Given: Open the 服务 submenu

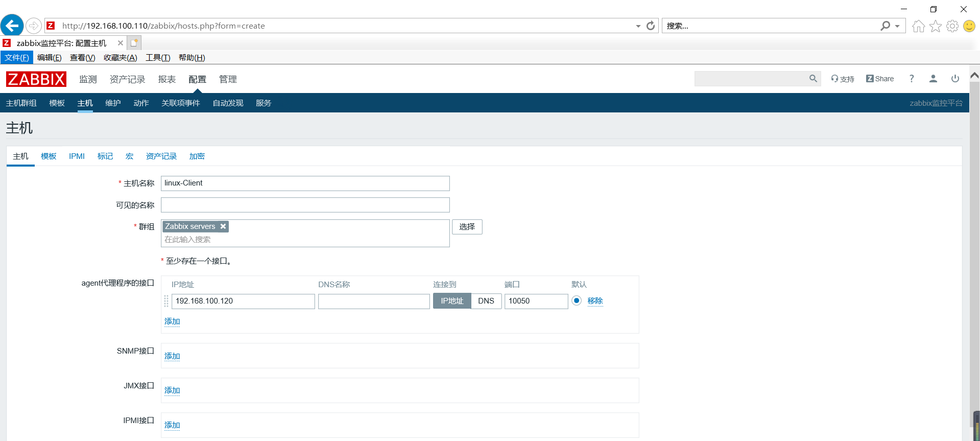Looking at the screenshot, I should coord(264,103).
